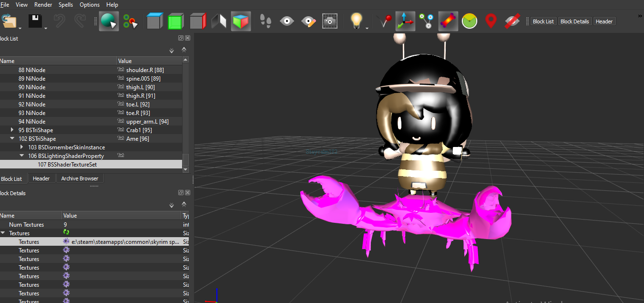
Task: Open the Options menu
Action: pos(90,4)
